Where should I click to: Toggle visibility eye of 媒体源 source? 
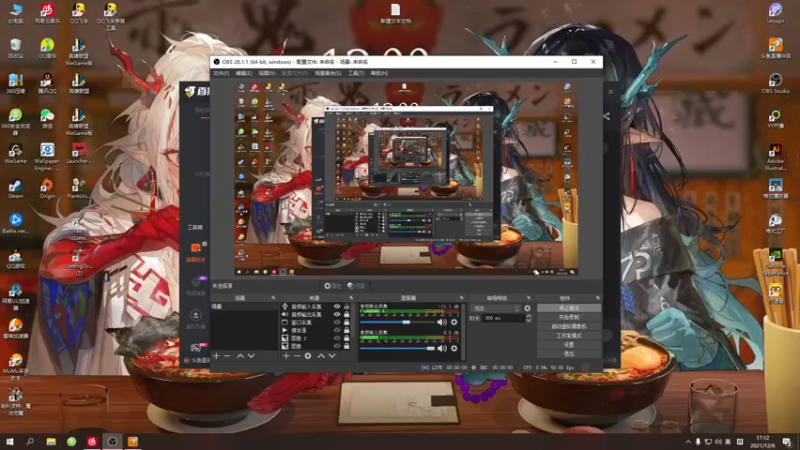pos(337,330)
